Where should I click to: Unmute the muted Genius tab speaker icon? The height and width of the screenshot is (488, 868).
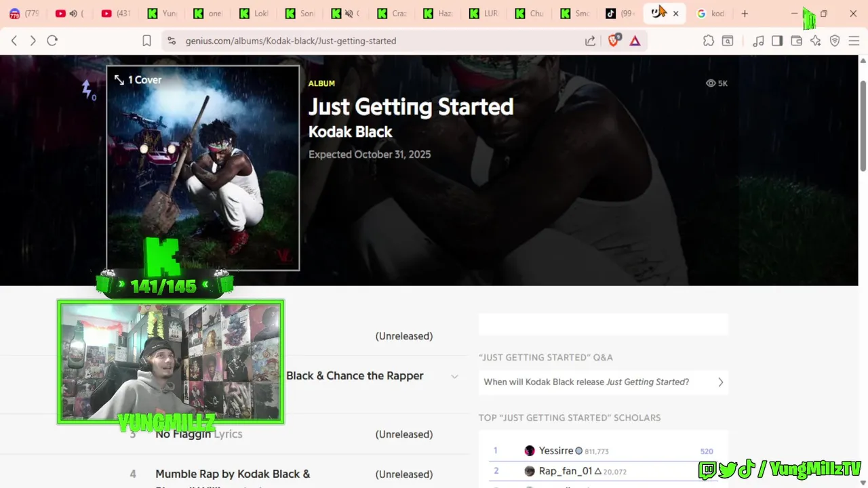349,14
